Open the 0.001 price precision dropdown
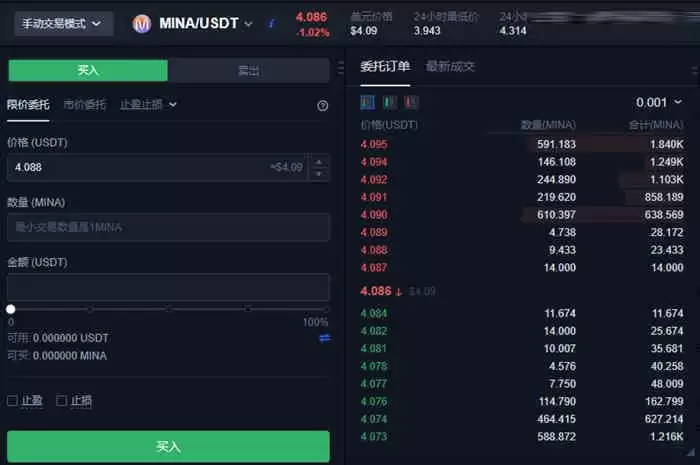Image resolution: width=700 pixels, height=465 pixels. [658, 102]
